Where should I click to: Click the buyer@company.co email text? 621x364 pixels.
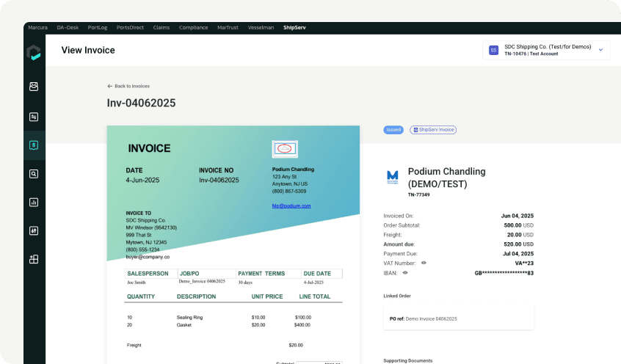pos(148,257)
